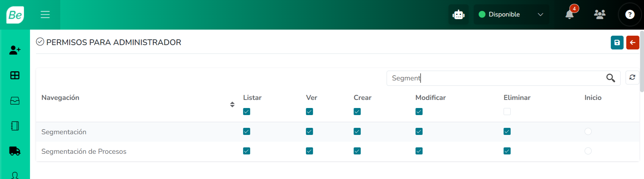The width and height of the screenshot is (644, 179).
Task: Click the red back arrow button
Action: pyautogui.click(x=633, y=42)
